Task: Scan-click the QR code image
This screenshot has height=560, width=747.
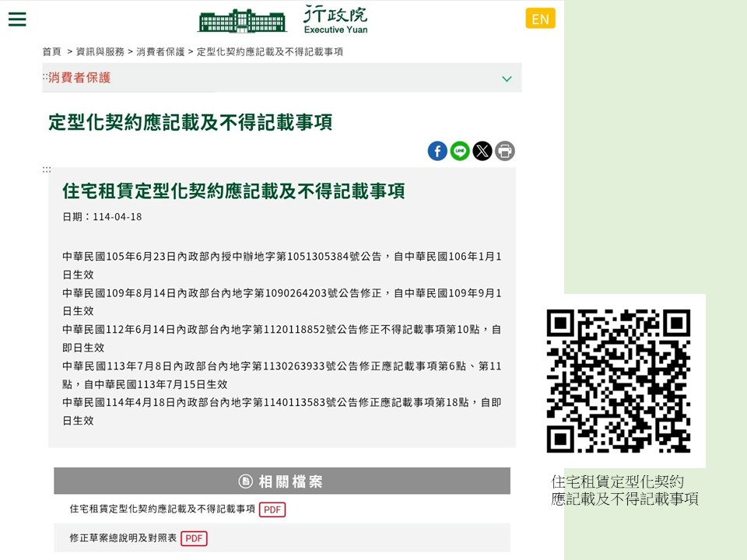Action: 622,380
